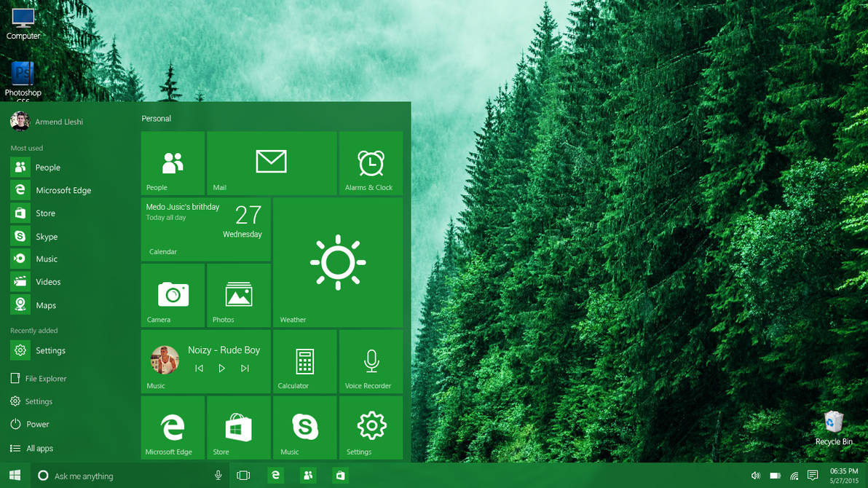Select the Photoshop desktop icon

23,81
